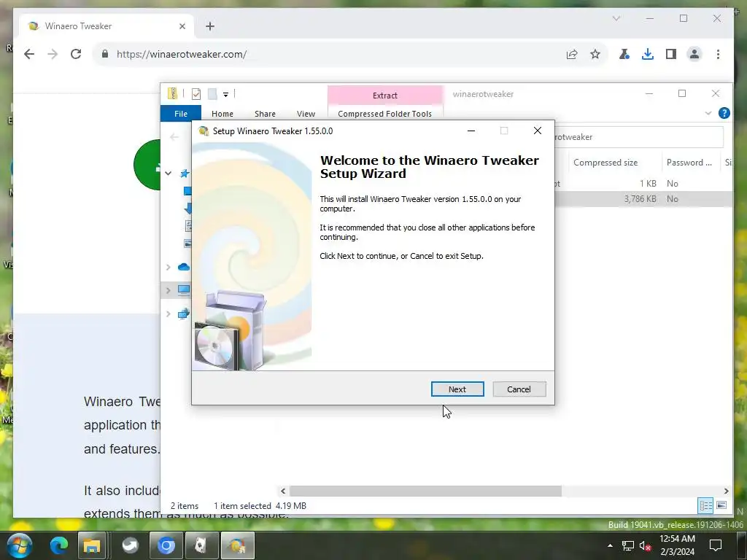
Task: Click the Explorer address bar field
Action: (x=638, y=137)
